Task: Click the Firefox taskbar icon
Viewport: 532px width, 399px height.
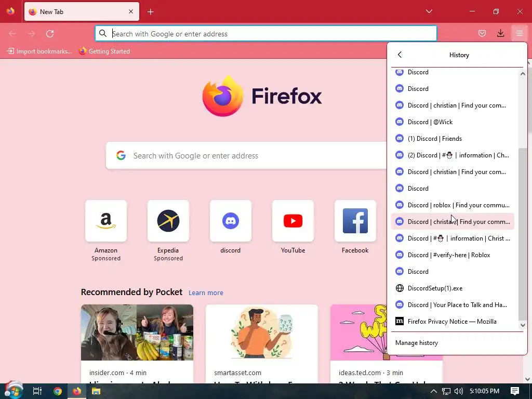Action: (77, 391)
